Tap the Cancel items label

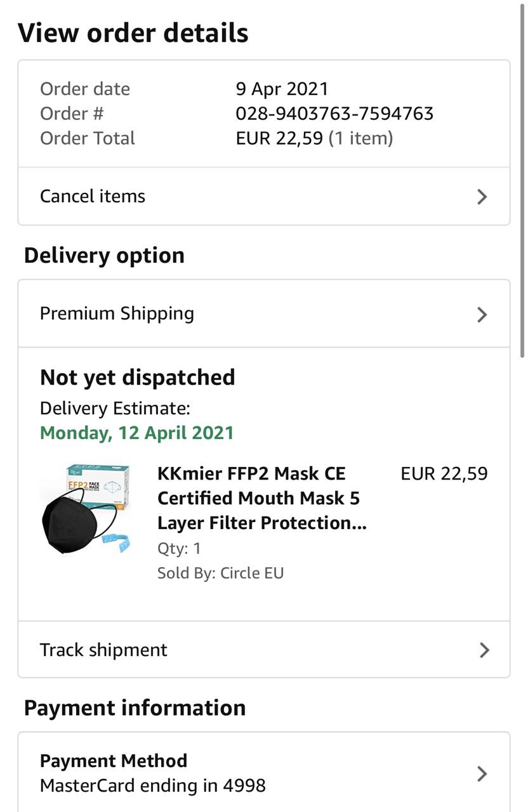coord(93,197)
